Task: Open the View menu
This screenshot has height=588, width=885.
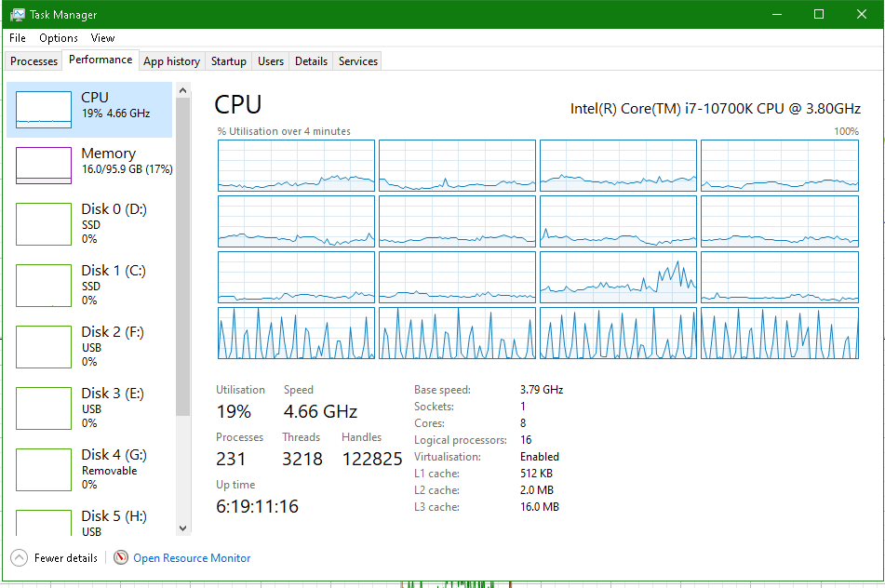Action: 102,38
